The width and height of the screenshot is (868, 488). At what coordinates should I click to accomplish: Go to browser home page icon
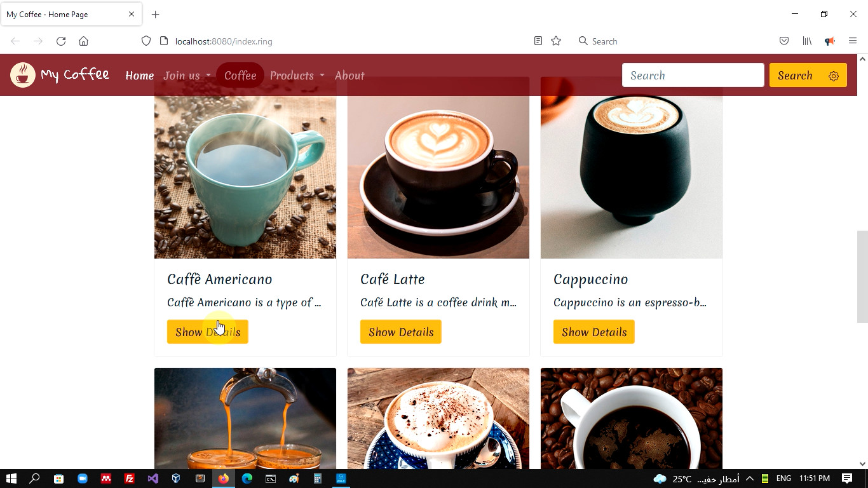pos(83,41)
